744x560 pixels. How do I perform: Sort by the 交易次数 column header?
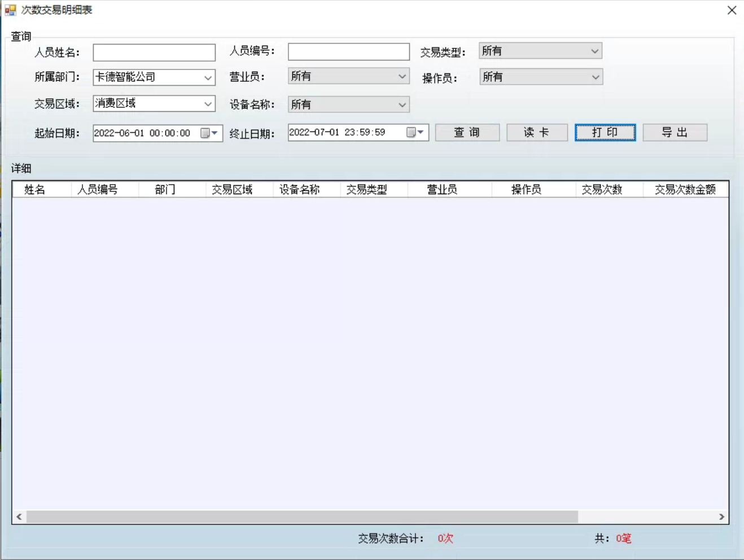coord(609,190)
